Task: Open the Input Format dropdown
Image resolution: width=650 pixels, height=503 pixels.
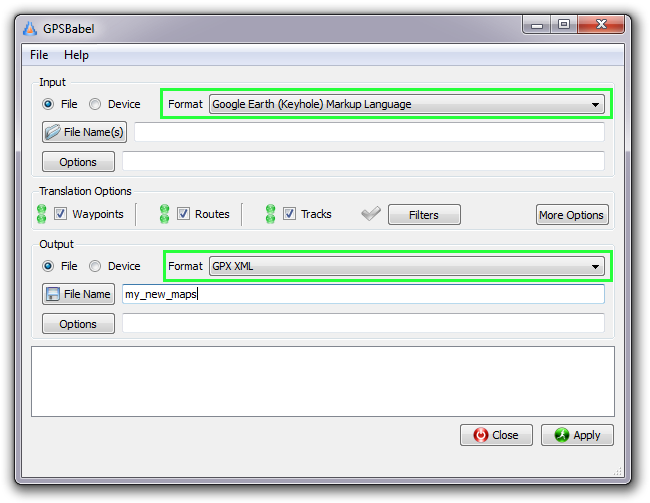Action: tap(407, 104)
